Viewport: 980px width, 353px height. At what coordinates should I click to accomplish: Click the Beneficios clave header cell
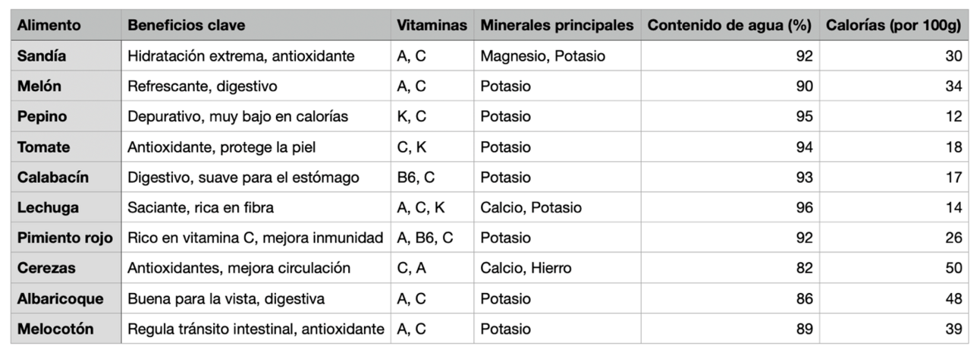pos(256,25)
